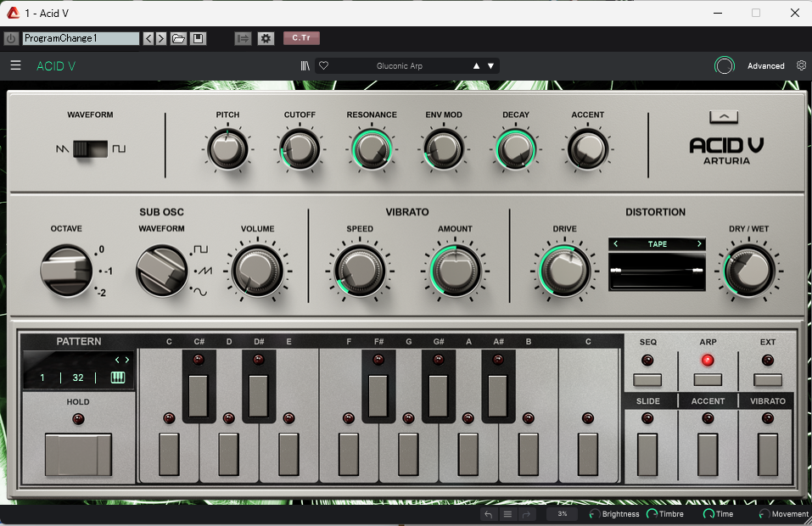Open the Acid V hamburger menu
Screen dimensions: 812x526
point(15,65)
